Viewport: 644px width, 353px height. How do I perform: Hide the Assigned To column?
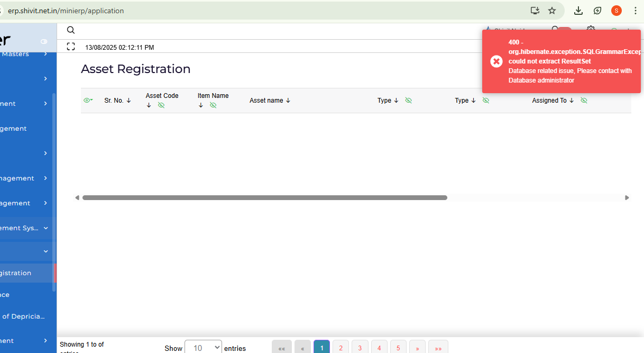point(584,101)
